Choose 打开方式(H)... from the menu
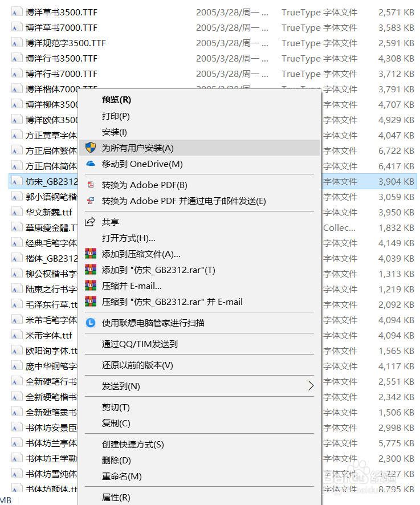This screenshot has height=505, width=420. (129, 238)
